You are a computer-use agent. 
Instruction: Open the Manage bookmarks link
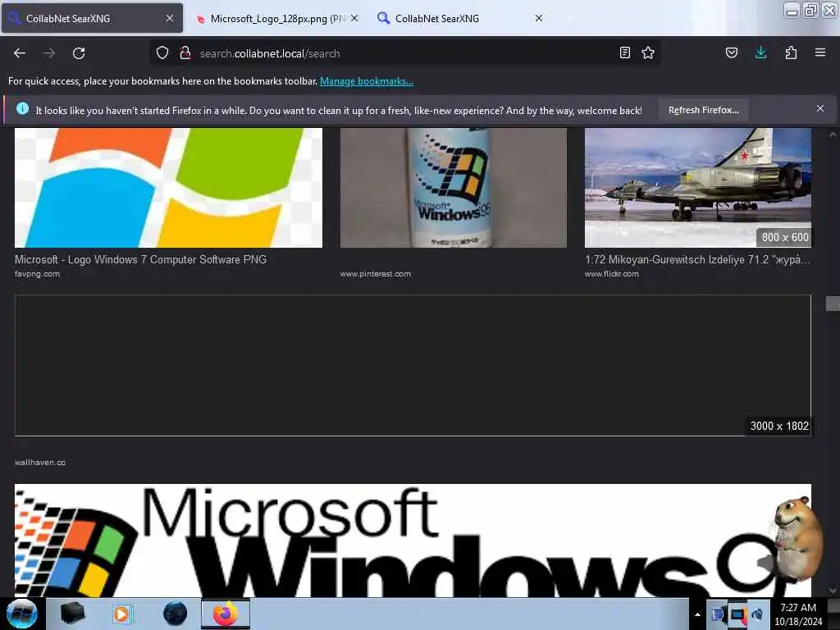[367, 81]
